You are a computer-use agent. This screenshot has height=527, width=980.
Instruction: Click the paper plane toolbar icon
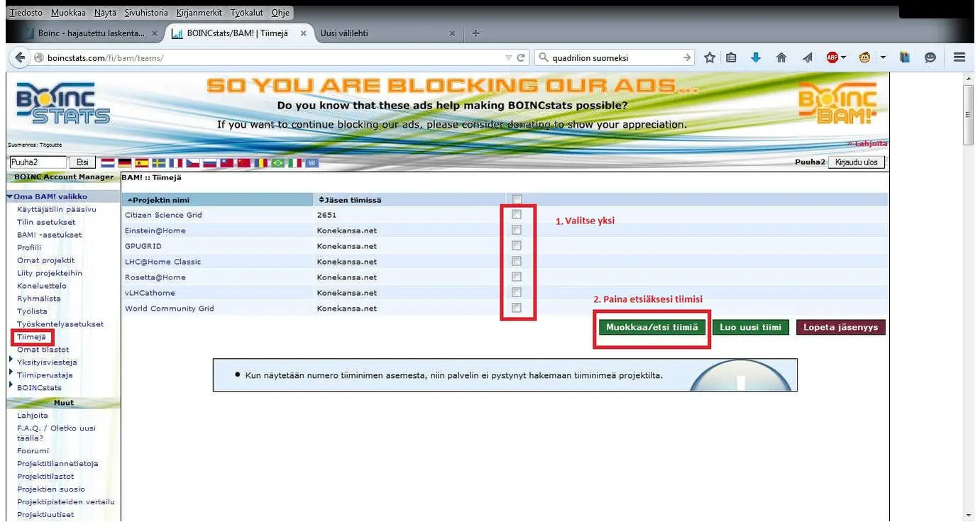[x=807, y=57]
